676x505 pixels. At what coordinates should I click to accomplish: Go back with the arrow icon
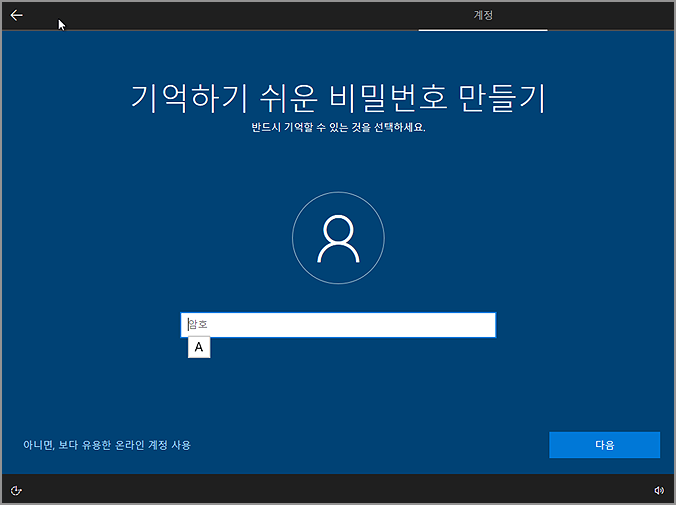coord(16,16)
